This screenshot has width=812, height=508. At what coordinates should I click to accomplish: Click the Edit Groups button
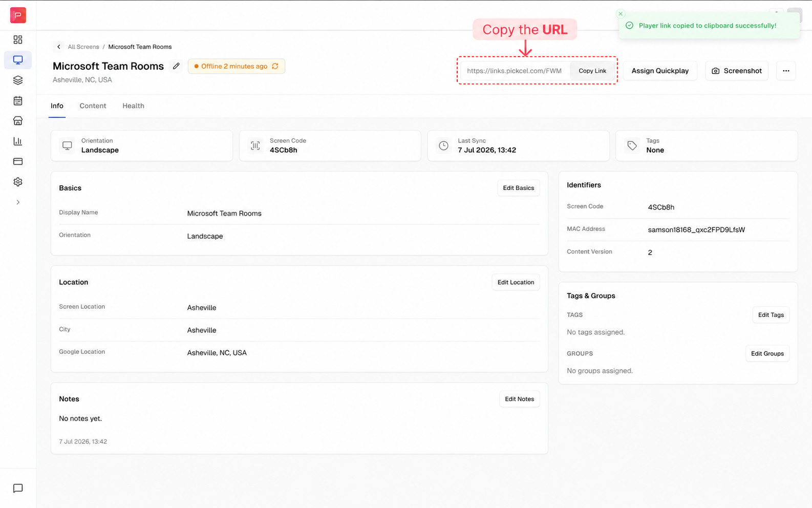767,353
